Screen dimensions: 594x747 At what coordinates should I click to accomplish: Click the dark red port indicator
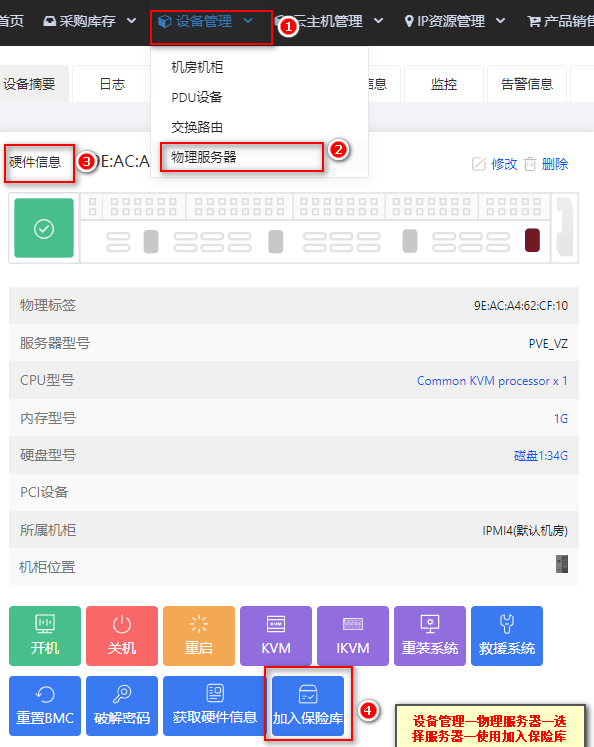point(532,240)
